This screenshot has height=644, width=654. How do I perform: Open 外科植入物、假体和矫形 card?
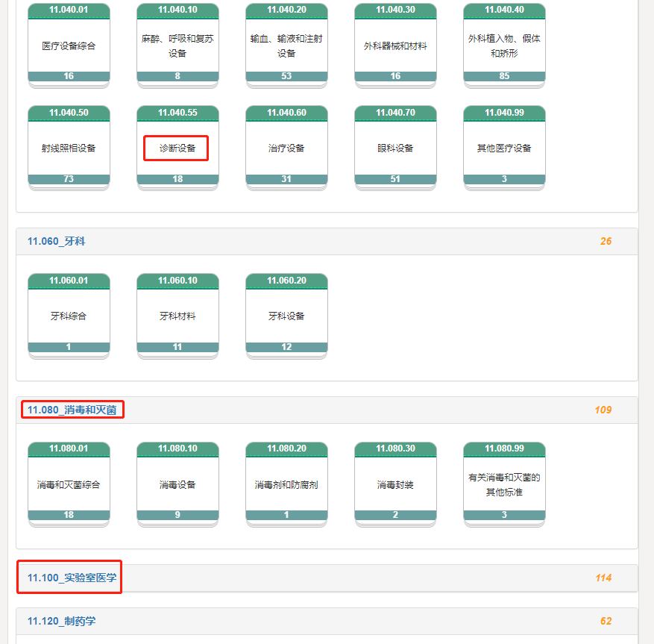coord(504,46)
